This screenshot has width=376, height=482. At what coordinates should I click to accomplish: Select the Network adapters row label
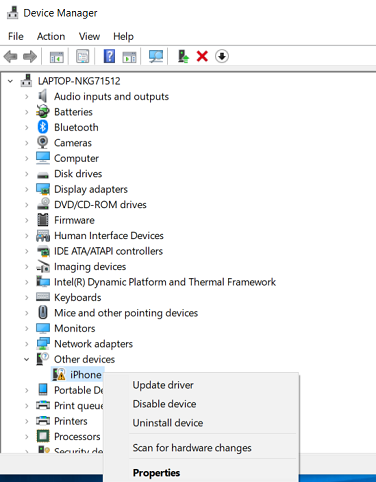93,344
